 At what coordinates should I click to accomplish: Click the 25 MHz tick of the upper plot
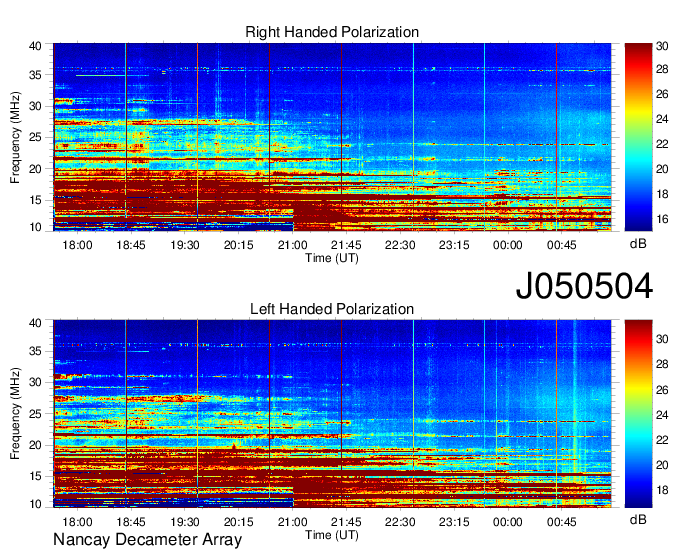pyautogui.click(x=35, y=137)
